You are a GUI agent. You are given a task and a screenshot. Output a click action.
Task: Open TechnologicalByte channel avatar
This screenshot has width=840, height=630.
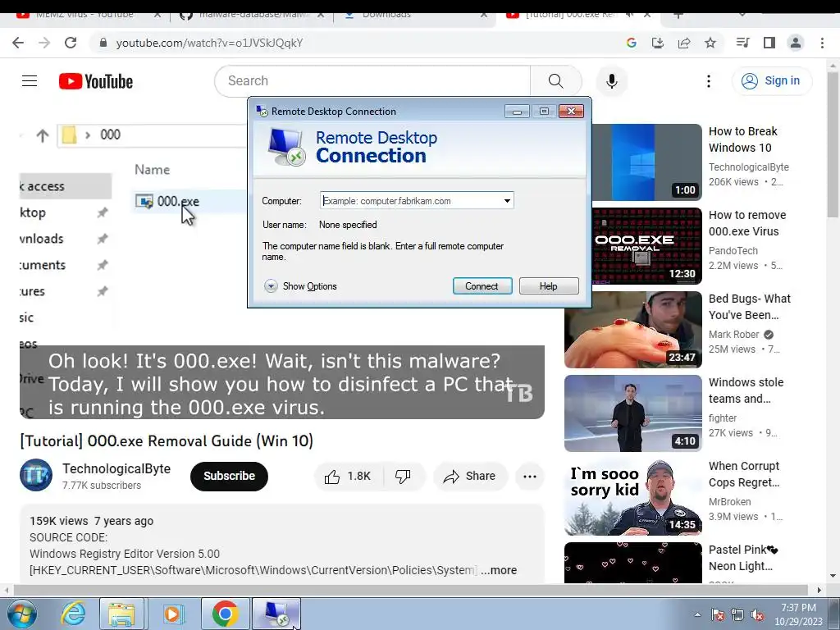pyautogui.click(x=36, y=475)
